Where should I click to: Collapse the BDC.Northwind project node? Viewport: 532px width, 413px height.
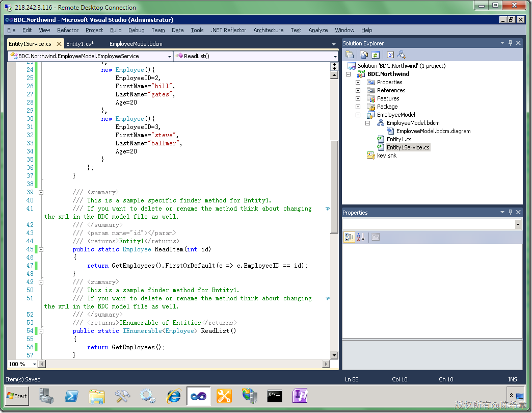click(348, 74)
